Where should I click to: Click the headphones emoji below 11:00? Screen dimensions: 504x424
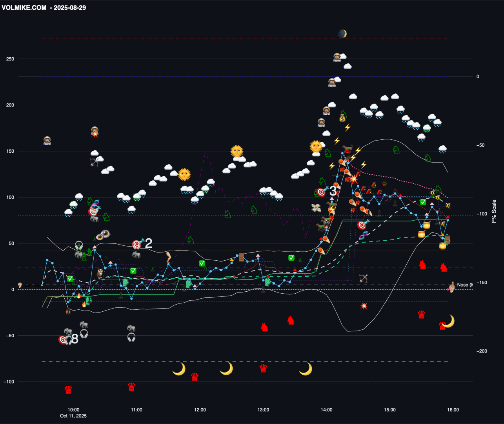tap(131, 337)
